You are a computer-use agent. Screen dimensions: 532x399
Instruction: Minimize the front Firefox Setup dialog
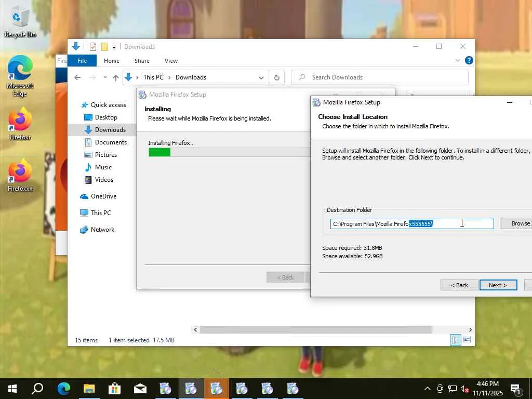tap(509, 102)
